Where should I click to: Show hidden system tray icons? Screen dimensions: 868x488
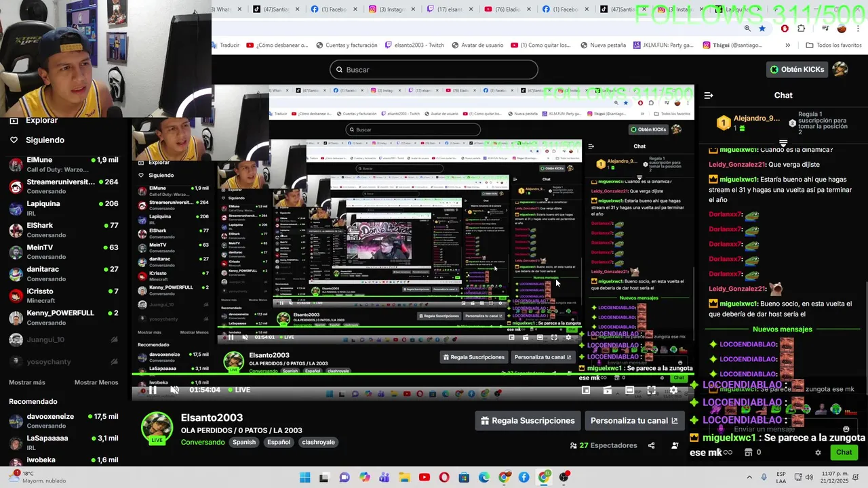(x=749, y=477)
